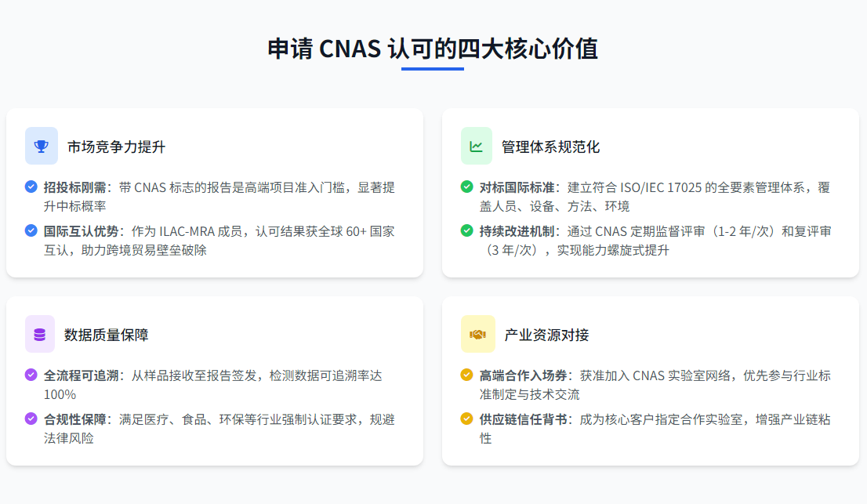Click the yellow handshake icon
Screen dimensions: 867x504
(477, 334)
